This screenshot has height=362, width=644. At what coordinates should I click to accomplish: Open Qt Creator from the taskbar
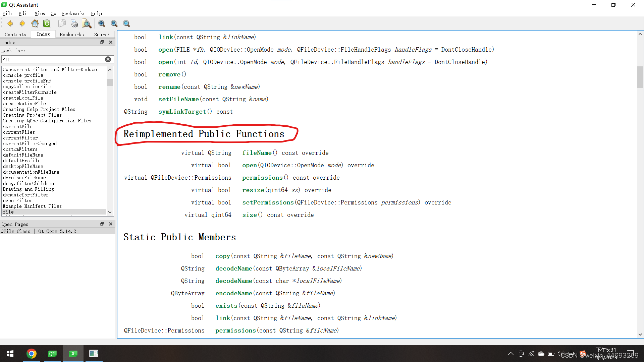52,354
